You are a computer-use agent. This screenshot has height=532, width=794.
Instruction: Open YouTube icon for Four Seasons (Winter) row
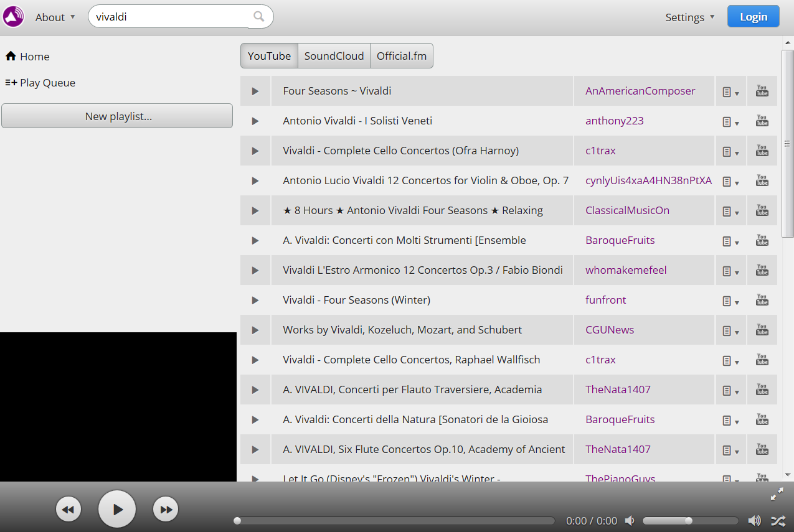[x=762, y=300]
